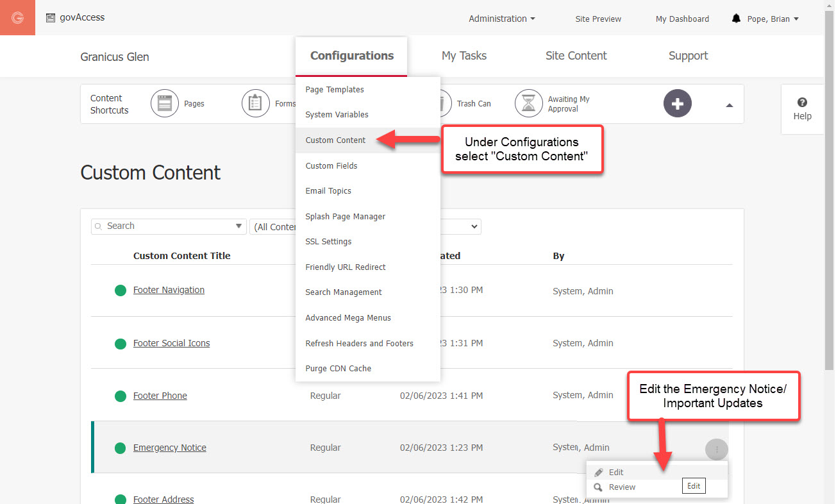Expand the Administration dropdown
Image resolution: width=836 pixels, height=504 pixels.
(501, 19)
